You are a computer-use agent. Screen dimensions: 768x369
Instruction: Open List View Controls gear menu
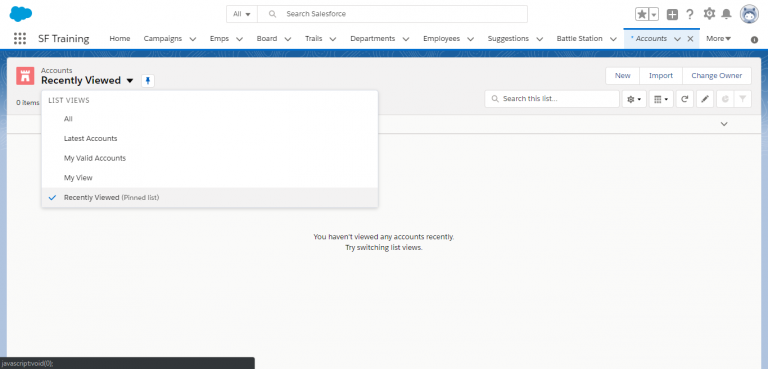[634, 99]
